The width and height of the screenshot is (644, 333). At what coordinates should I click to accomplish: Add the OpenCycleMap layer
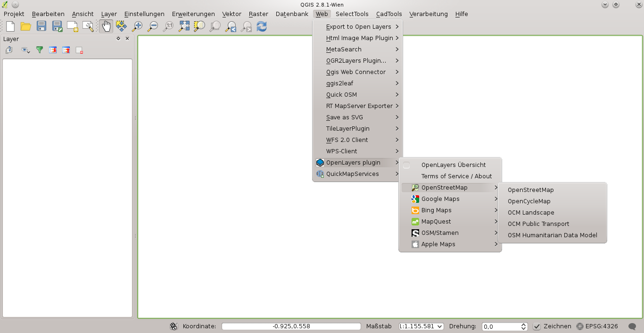point(552,201)
